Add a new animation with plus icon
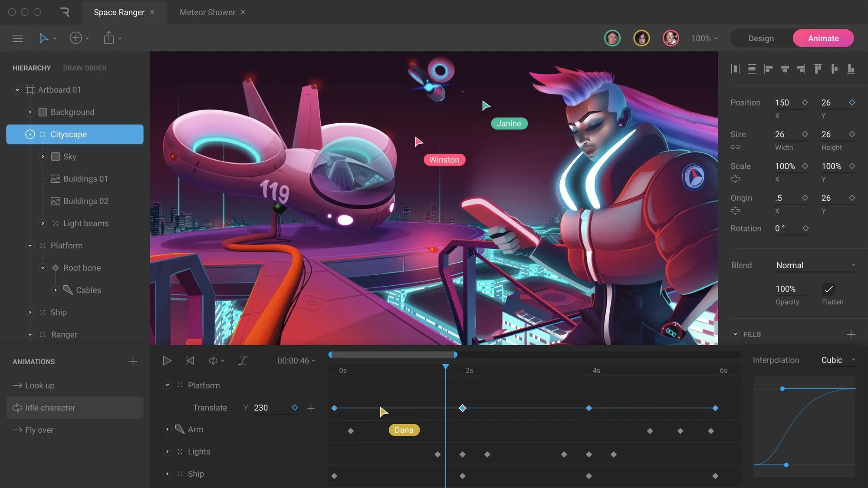The height and width of the screenshot is (488, 868). (x=133, y=362)
